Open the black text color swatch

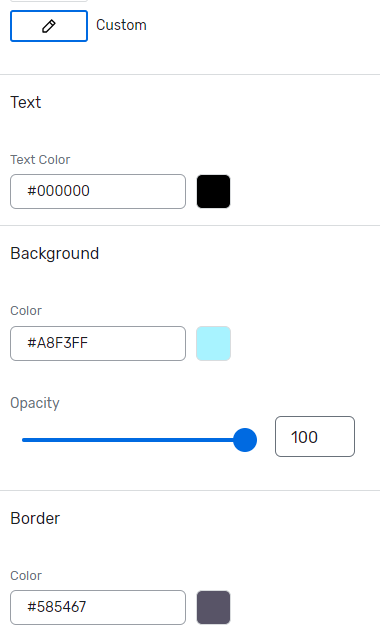coord(213,191)
